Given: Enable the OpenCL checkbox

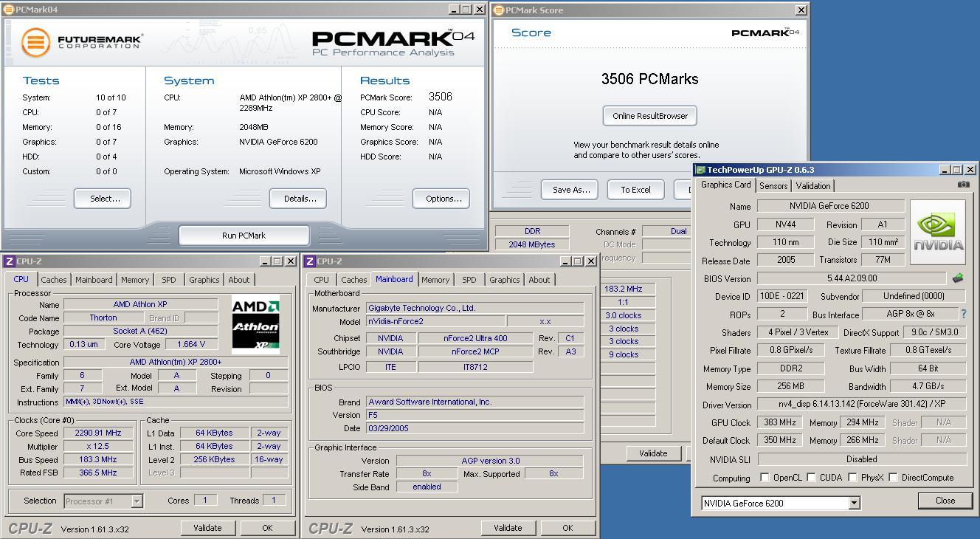Looking at the screenshot, I should [x=765, y=478].
